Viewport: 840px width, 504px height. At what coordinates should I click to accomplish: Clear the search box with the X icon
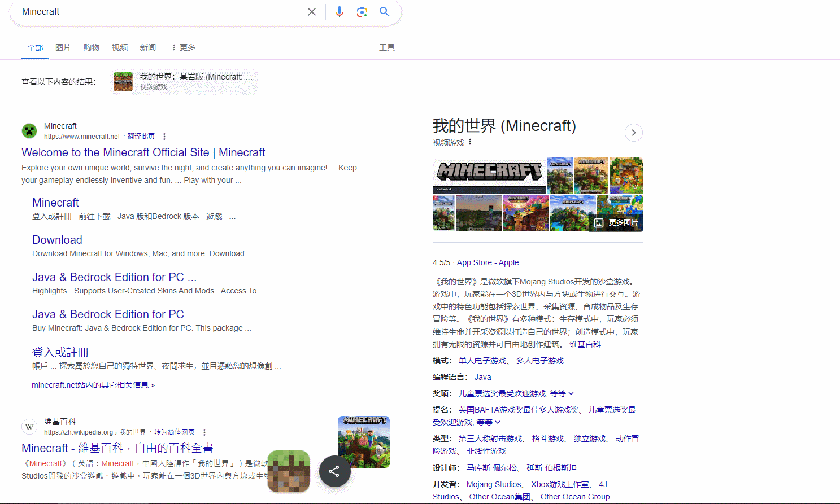(x=311, y=12)
